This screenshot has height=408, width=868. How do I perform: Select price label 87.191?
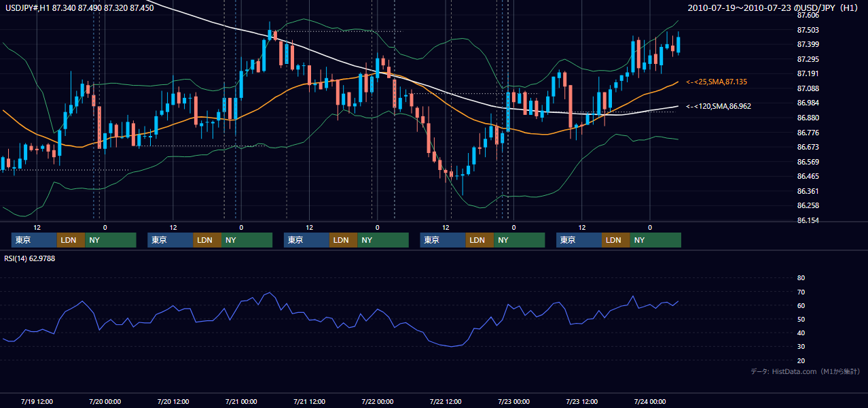pos(808,73)
